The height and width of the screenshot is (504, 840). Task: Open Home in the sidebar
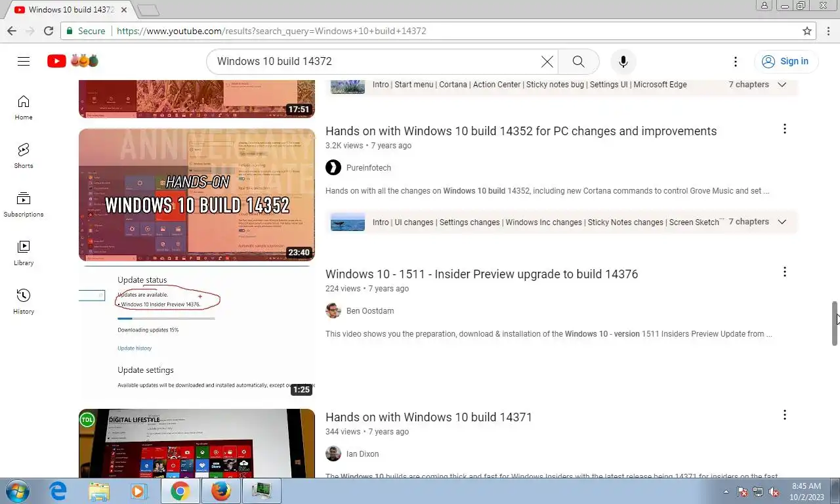(x=24, y=108)
